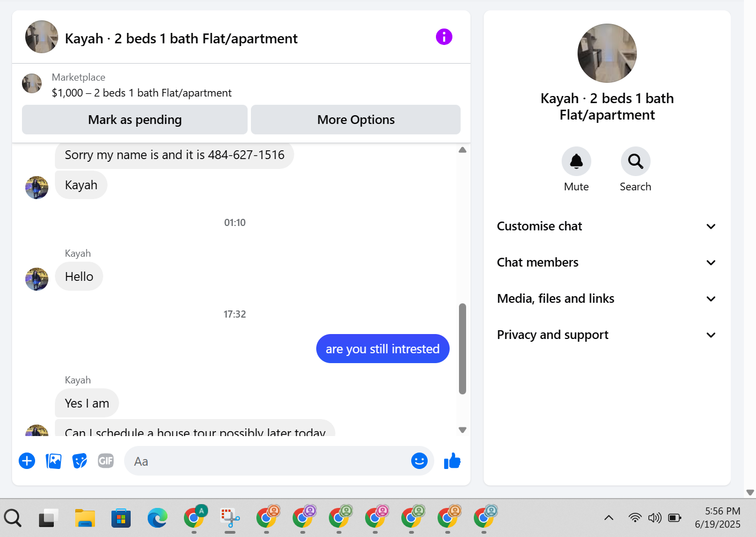Click the chat scrollbar up arrow
756x537 pixels.
tap(462, 150)
